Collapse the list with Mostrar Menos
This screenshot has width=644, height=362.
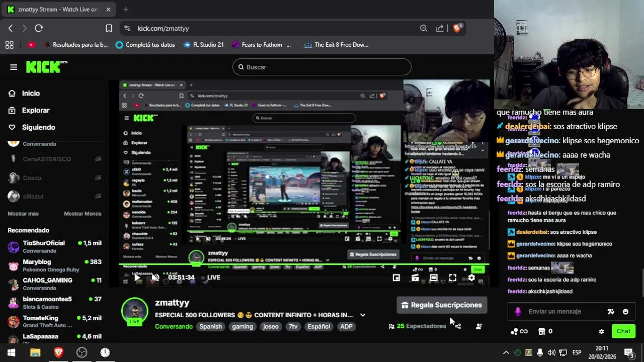[83, 214]
